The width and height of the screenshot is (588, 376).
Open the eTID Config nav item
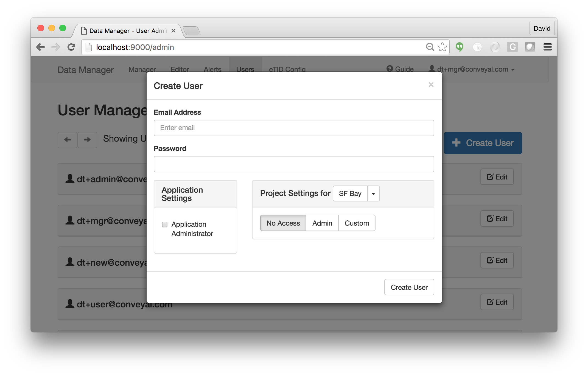point(287,69)
